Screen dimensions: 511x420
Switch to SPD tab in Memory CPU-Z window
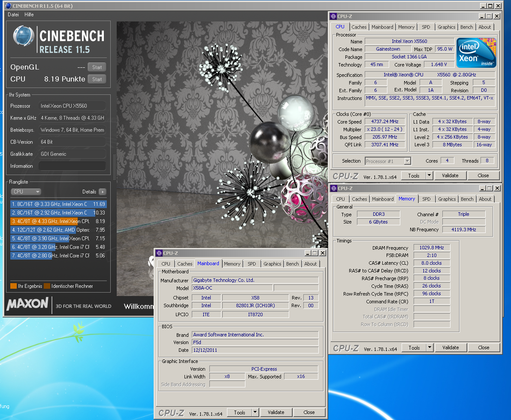pos(426,199)
